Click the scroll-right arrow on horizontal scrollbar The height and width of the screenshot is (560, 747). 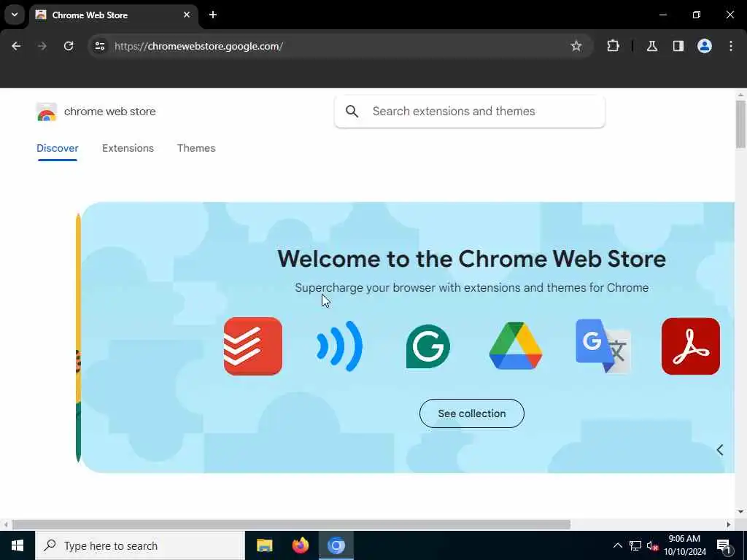(729, 524)
